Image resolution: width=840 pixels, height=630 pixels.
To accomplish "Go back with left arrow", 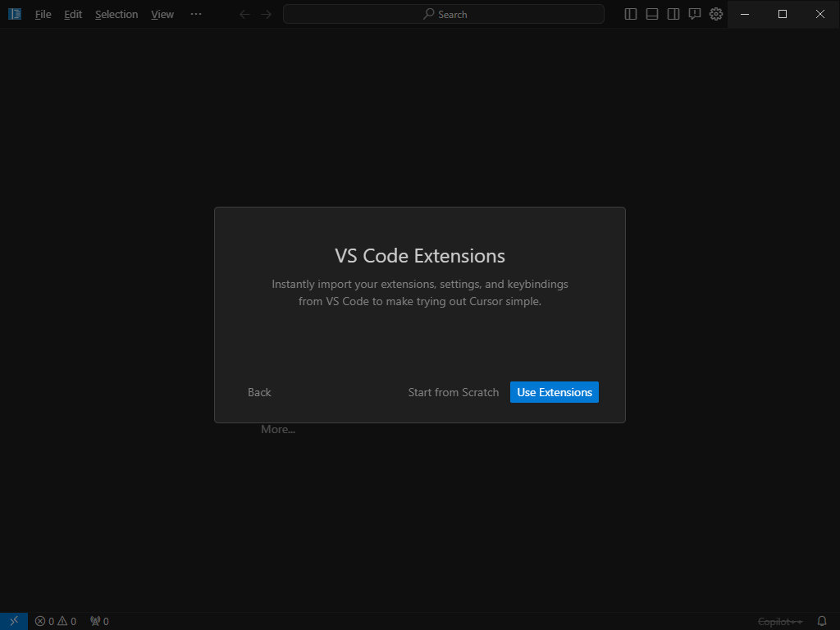I will [244, 15].
